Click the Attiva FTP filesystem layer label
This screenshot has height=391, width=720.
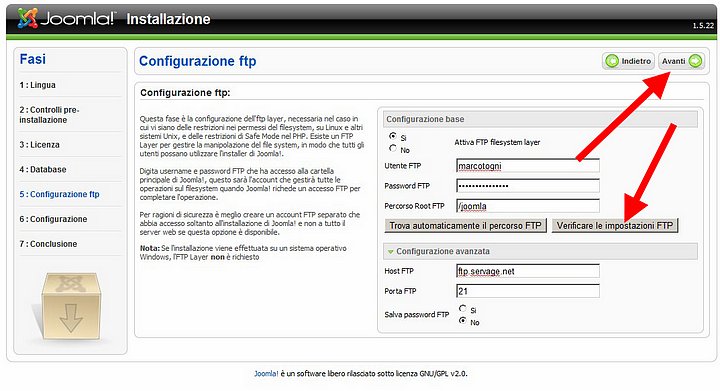pyautogui.click(x=497, y=142)
